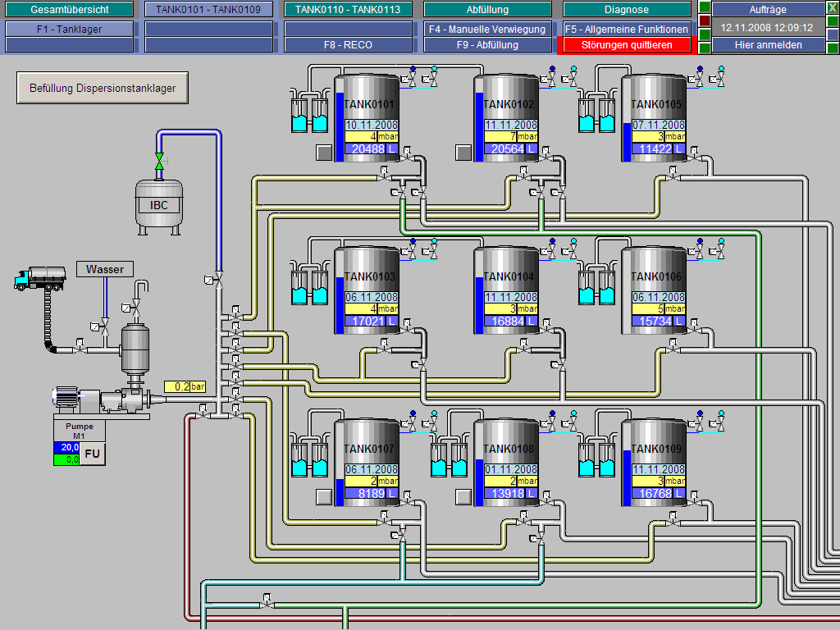Open the TANK0110 - TANK0113 tab

point(348,10)
